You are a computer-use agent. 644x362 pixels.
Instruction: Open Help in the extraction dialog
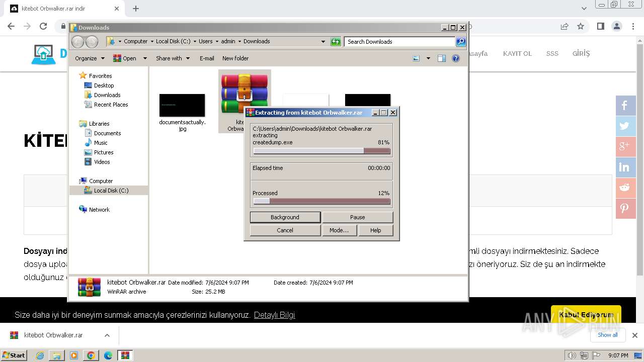point(376,230)
